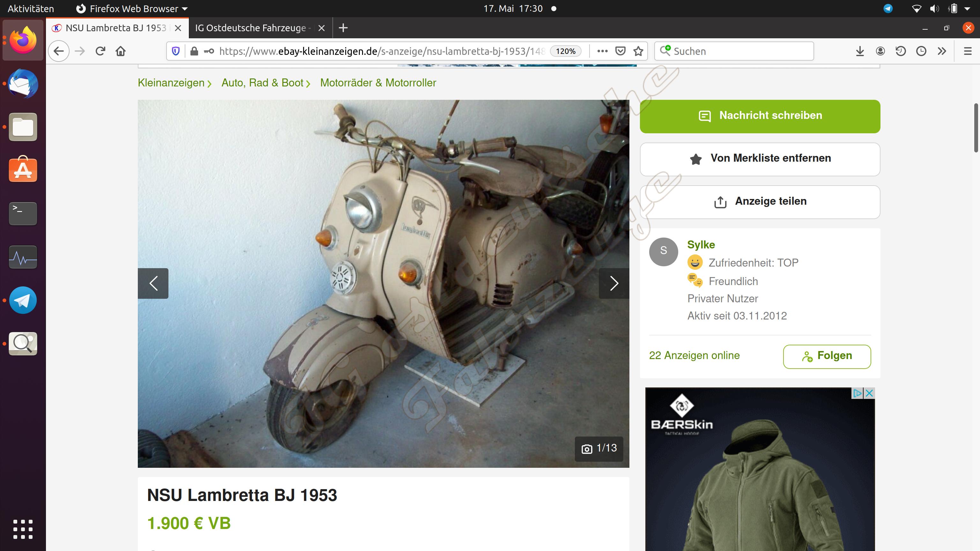This screenshot has height=551, width=980.
Task: Toggle 'Von Merkliste entfernen' watchlist button
Action: (760, 159)
